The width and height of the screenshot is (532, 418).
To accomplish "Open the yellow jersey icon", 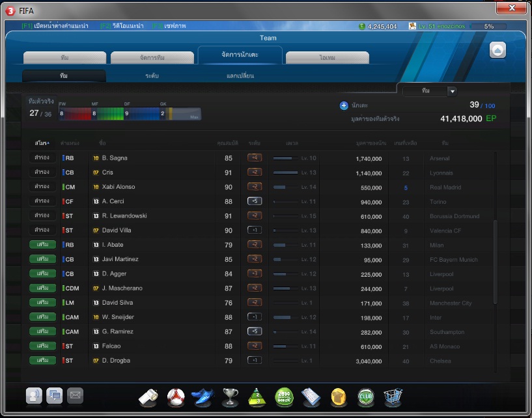I will click(x=338, y=397).
